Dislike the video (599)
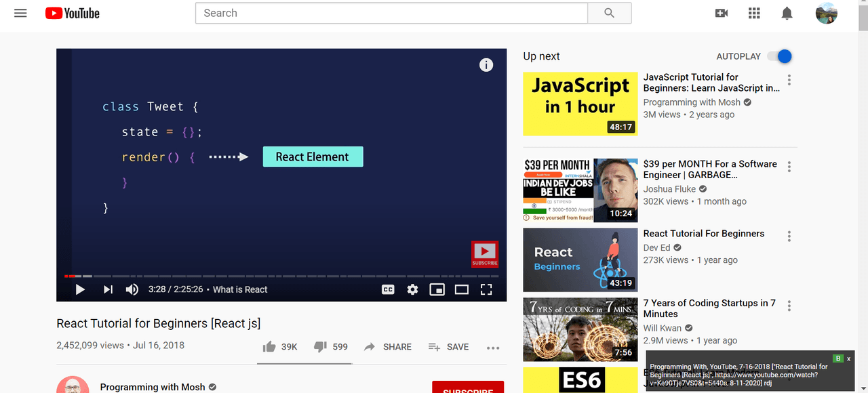This screenshot has height=393, width=868. click(331, 346)
